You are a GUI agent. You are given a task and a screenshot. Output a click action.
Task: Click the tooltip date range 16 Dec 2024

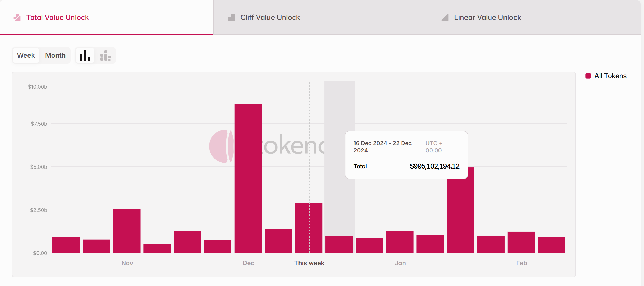[x=382, y=147]
